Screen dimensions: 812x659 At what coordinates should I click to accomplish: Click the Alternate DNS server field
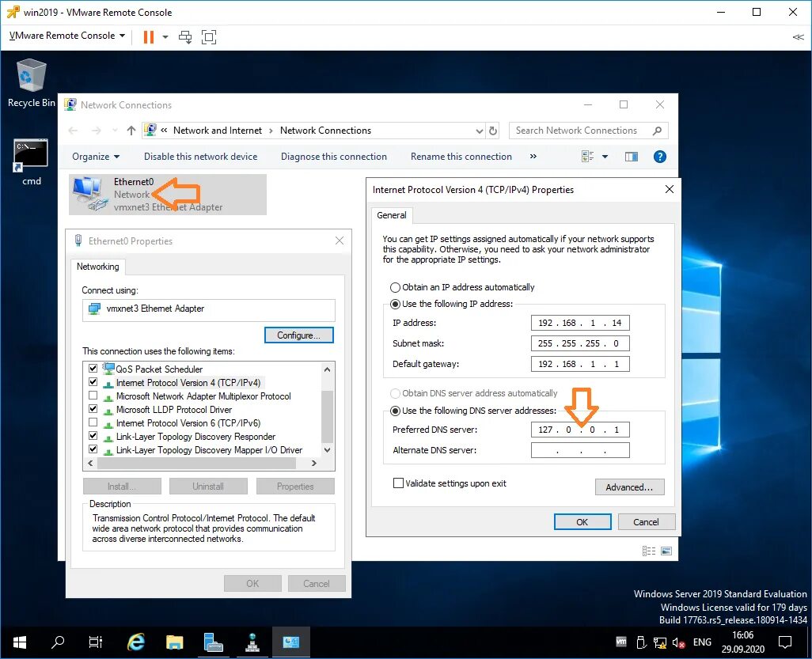coord(580,450)
